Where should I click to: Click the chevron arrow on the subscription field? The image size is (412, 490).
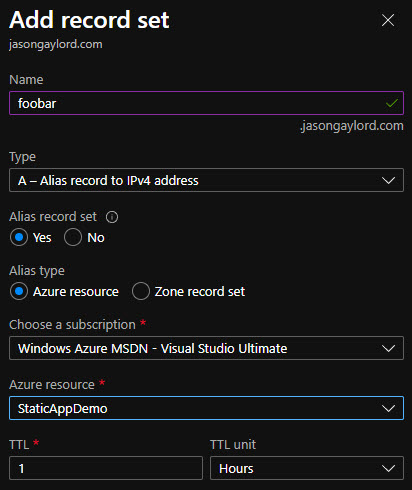point(388,349)
